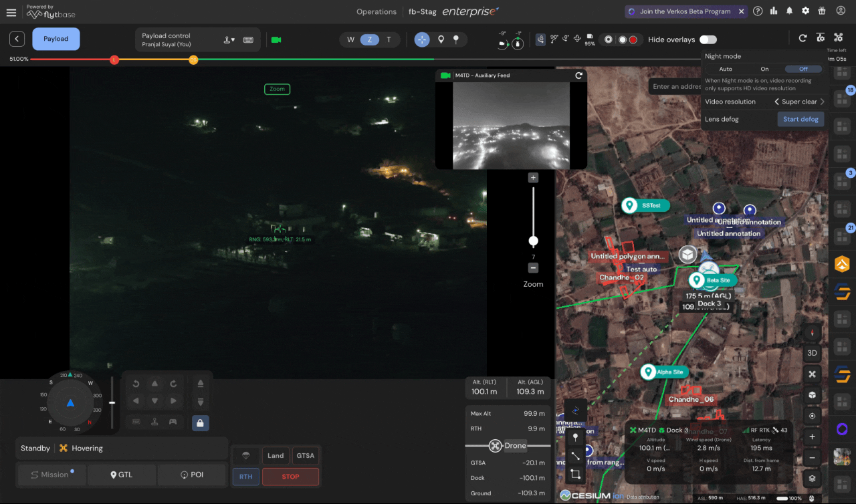Click the address search field on map
The width and height of the screenshot is (856, 504).
click(x=675, y=86)
